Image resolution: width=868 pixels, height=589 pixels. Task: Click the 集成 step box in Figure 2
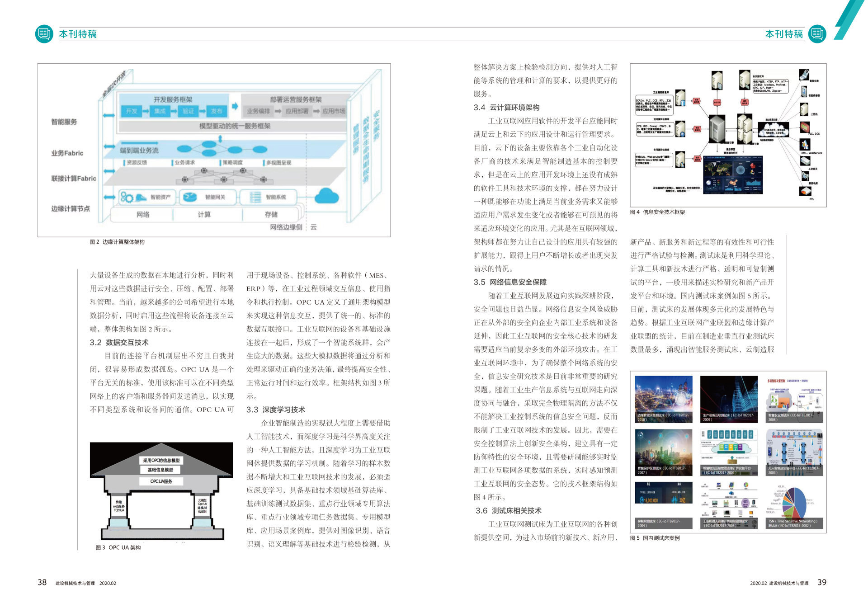pos(160,111)
